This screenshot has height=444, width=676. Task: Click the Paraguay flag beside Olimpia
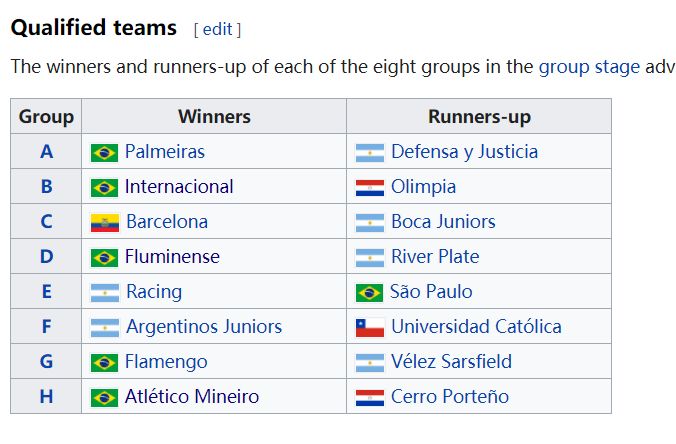coord(370,188)
